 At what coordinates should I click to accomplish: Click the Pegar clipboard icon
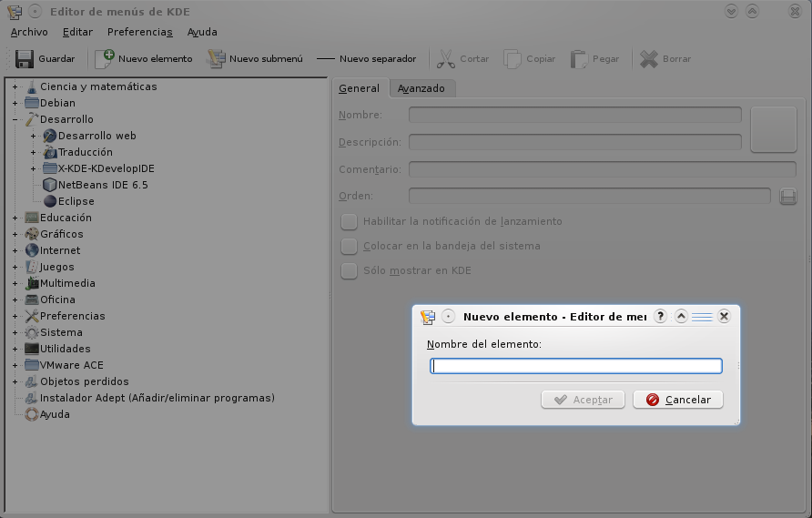pyautogui.click(x=579, y=59)
